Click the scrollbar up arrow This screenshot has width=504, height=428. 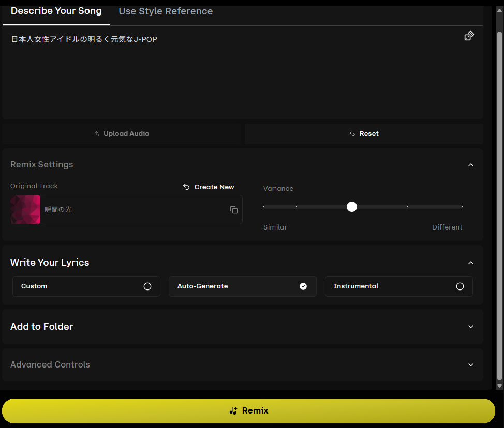(499, 10)
